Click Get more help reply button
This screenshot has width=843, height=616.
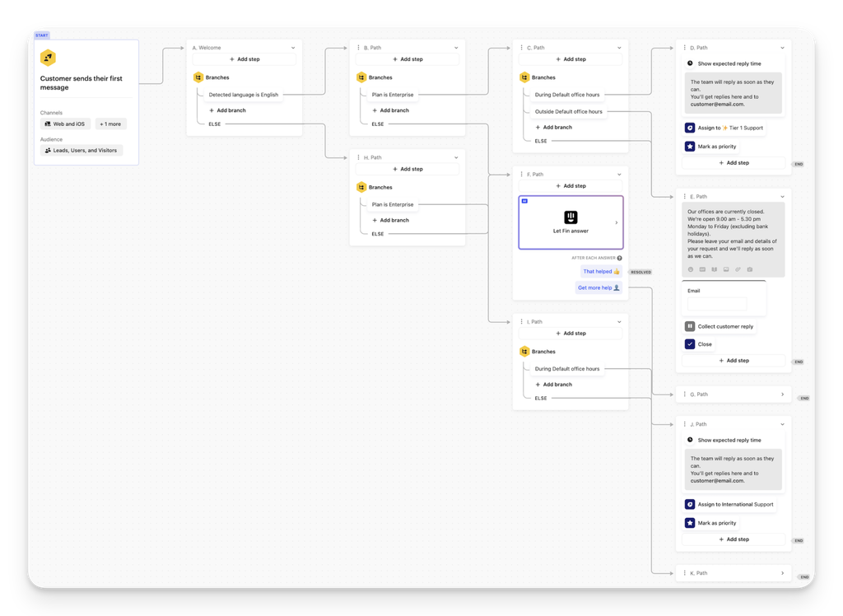click(599, 288)
